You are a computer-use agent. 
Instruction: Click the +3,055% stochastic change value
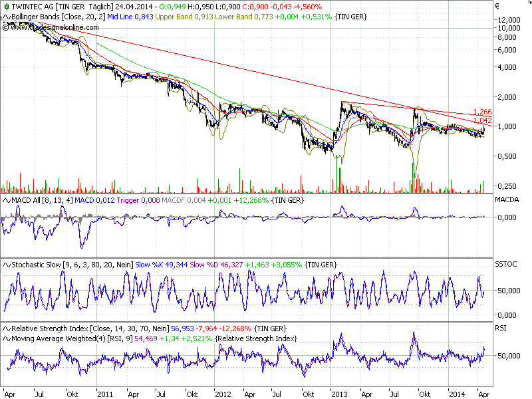click(287, 265)
